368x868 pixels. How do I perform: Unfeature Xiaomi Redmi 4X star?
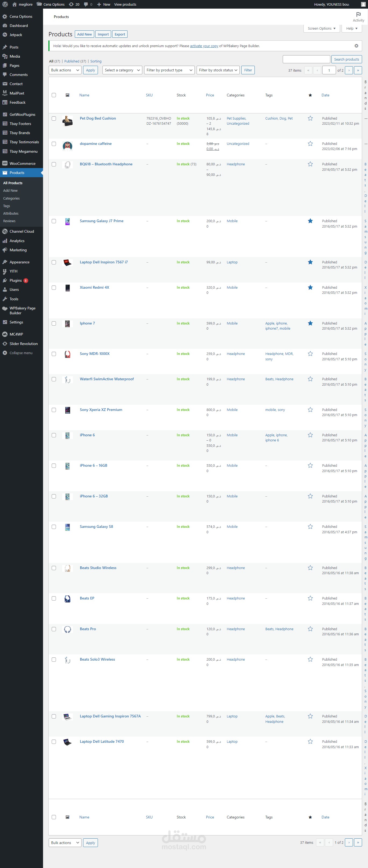[310, 287]
